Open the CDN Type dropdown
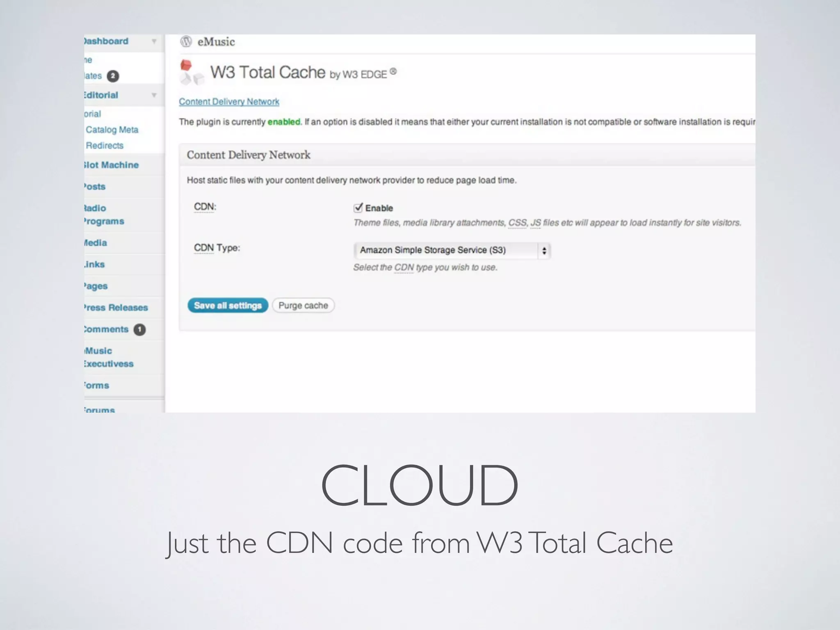This screenshot has height=630, width=840. [452, 250]
